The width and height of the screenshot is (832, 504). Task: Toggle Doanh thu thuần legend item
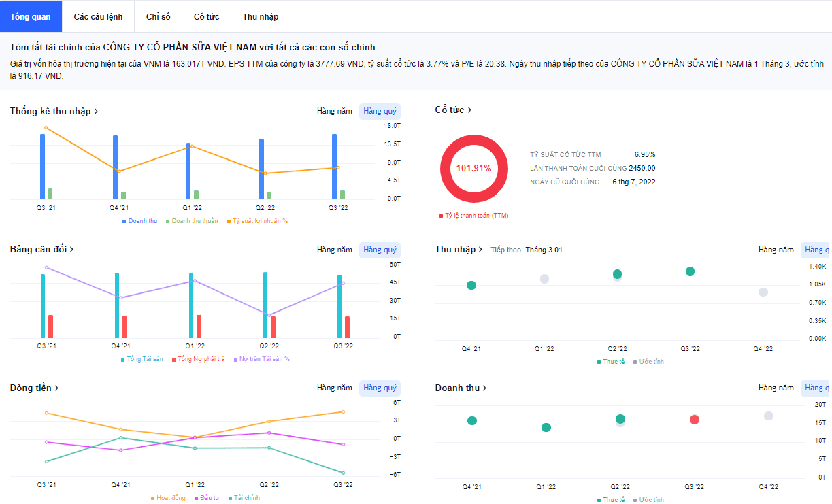pyautogui.click(x=192, y=221)
